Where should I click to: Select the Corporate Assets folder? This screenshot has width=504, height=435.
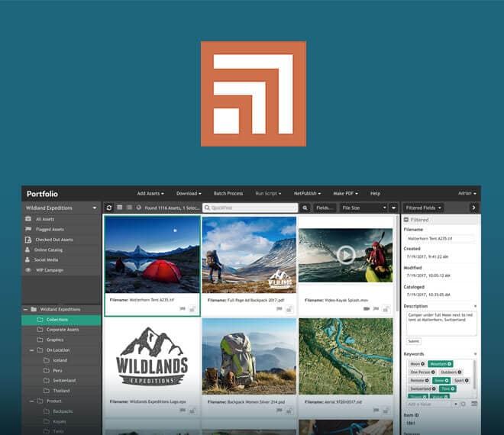pyautogui.click(x=61, y=330)
